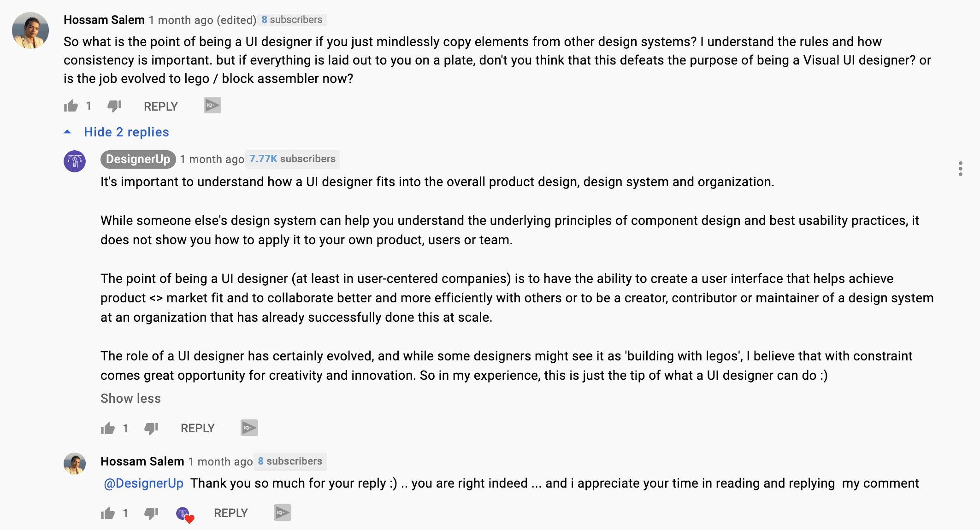Reply to Hossam Salem's last comment
Image resolution: width=980 pixels, height=530 pixels.
click(x=231, y=513)
